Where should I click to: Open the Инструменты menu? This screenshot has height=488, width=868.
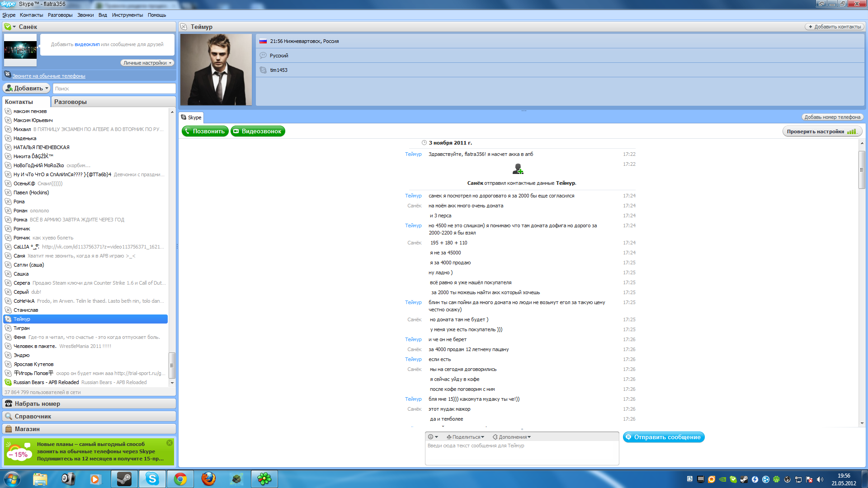[x=127, y=15]
